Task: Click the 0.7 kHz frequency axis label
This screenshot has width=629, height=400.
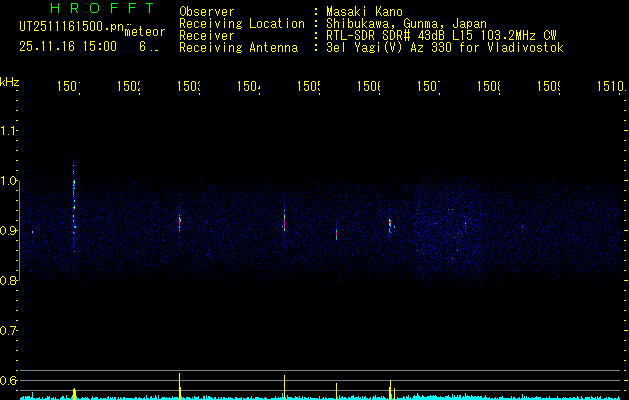Action: [9, 331]
